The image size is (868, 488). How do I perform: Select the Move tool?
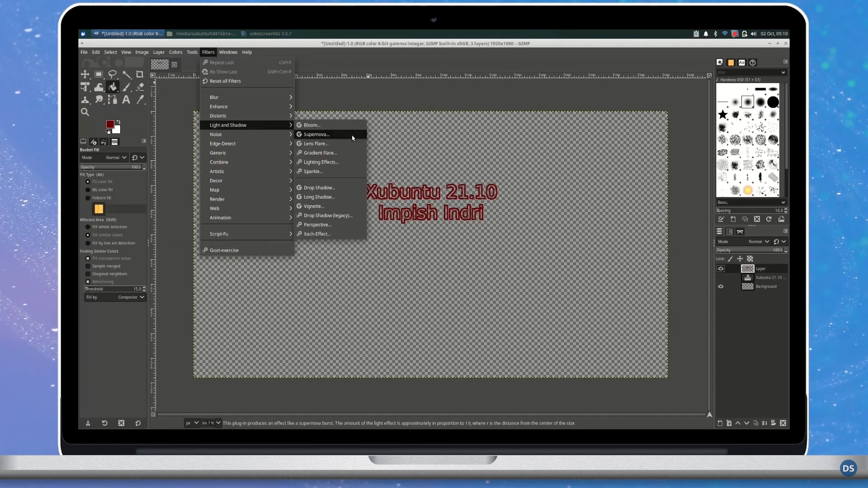(85, 74)
